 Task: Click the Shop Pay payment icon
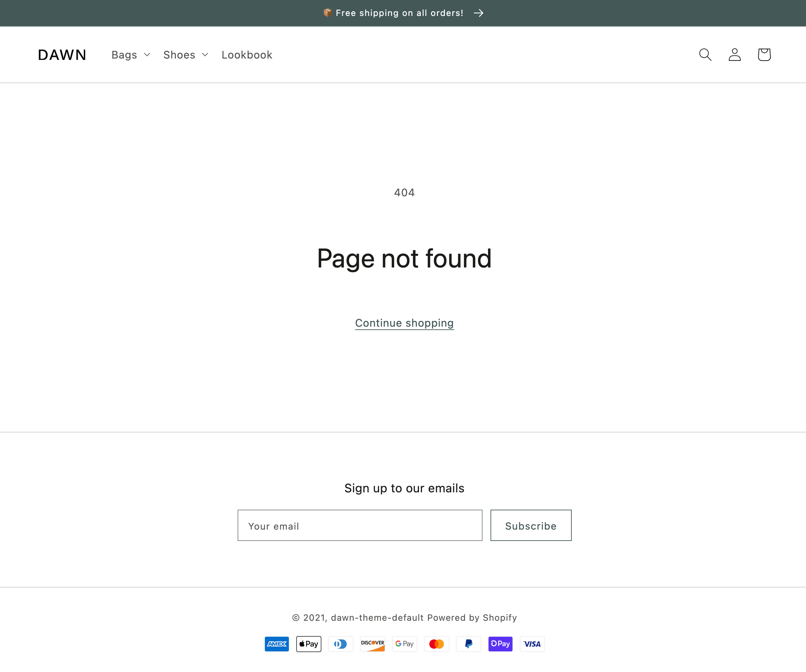500,644
